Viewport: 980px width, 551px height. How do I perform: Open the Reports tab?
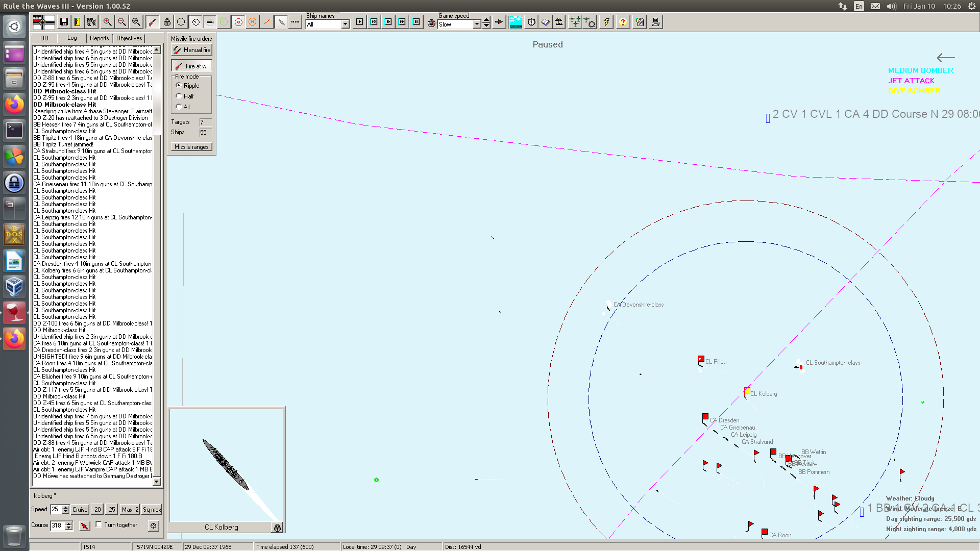(99, 38)
